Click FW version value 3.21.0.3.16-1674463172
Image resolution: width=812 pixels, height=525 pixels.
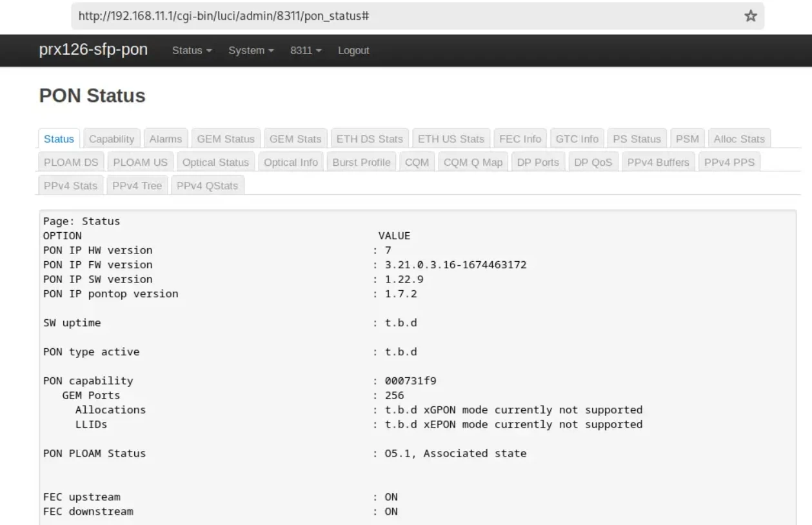point(455,265)
